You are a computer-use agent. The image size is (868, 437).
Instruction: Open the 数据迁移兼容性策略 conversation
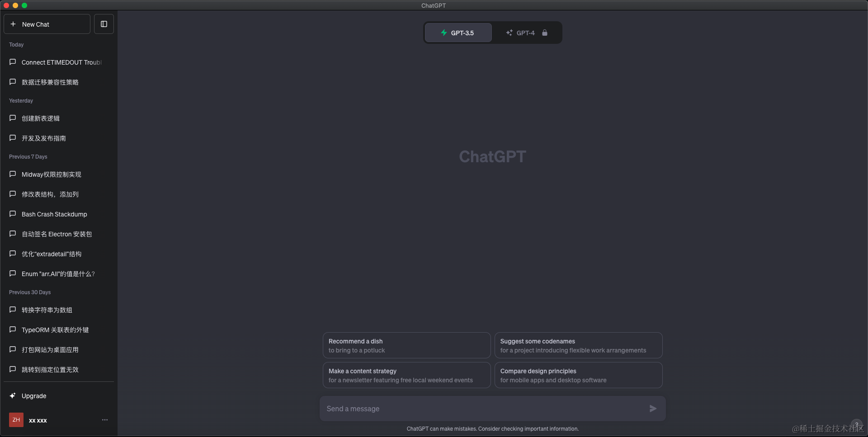(50, 82)
